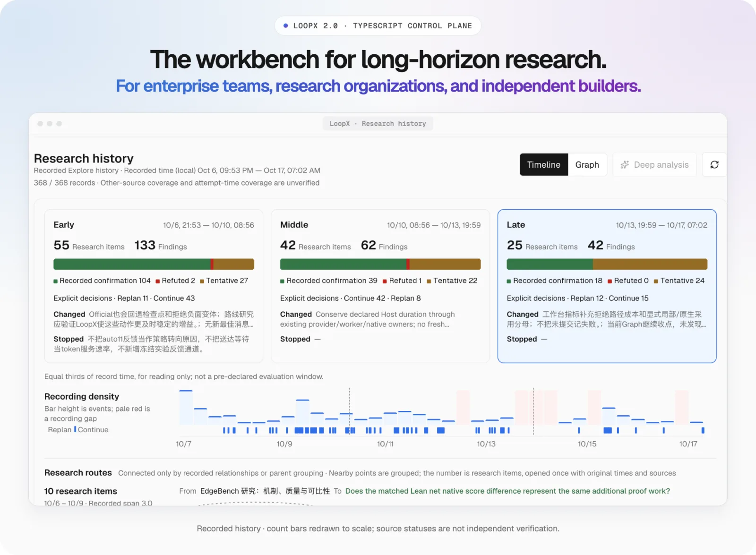This screenshot has height=555, width=756.
Task: Click red swatch beside Refuted 2
Action: tap(158, 282)
